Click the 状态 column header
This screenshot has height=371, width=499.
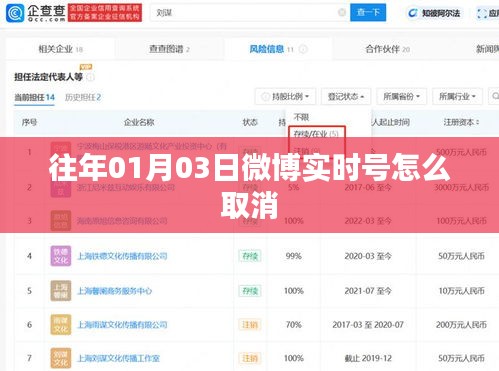click(250, 122)
